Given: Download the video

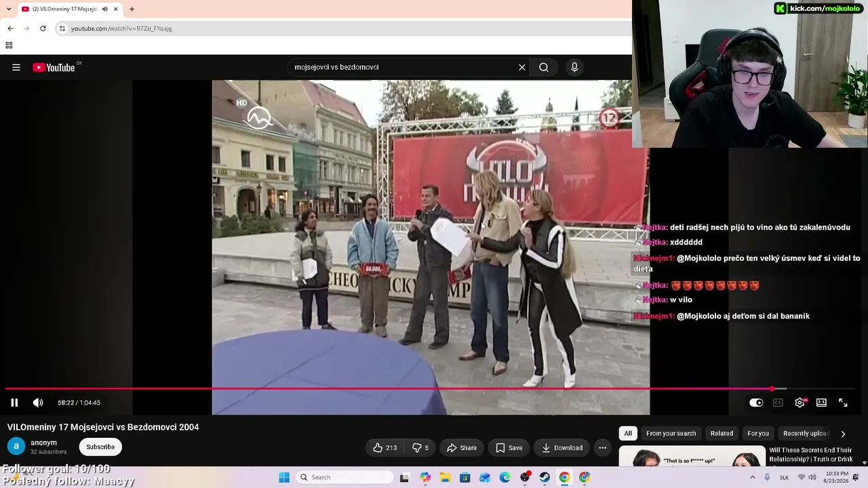Looking at the screenshot, I should (562, 447).
